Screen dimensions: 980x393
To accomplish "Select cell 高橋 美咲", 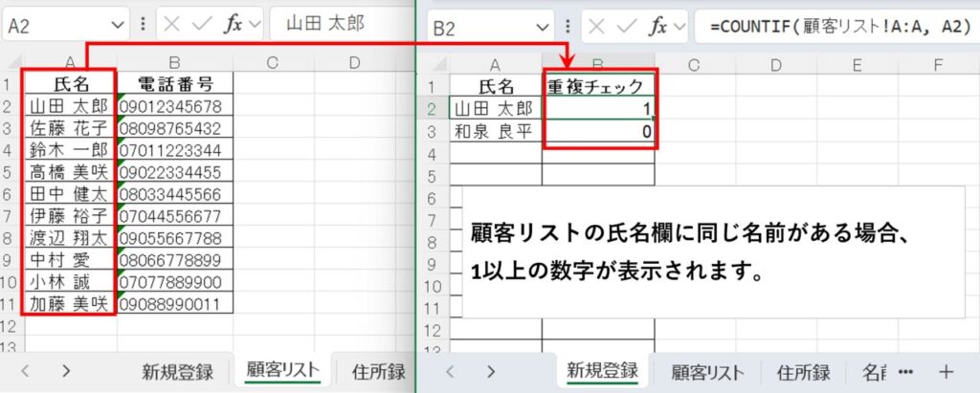I will pos(69,172).
